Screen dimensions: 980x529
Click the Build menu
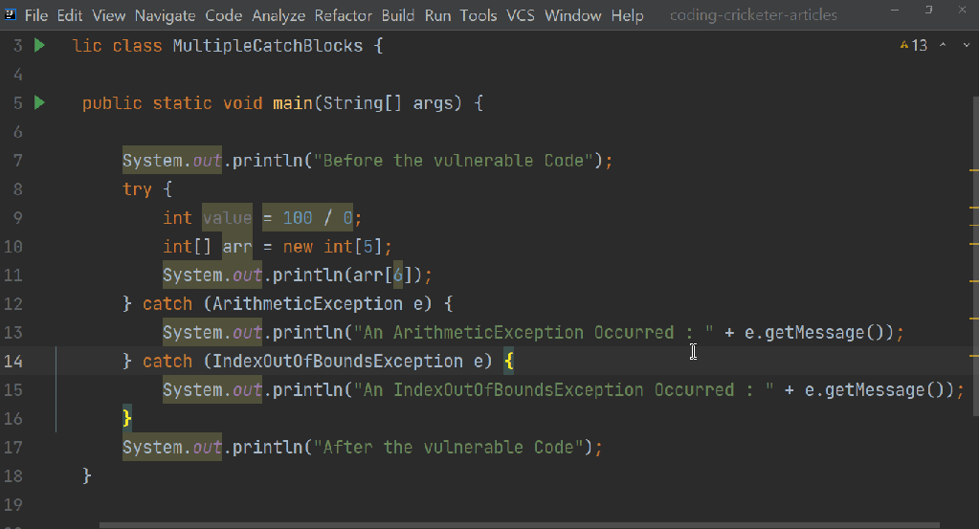398,15
